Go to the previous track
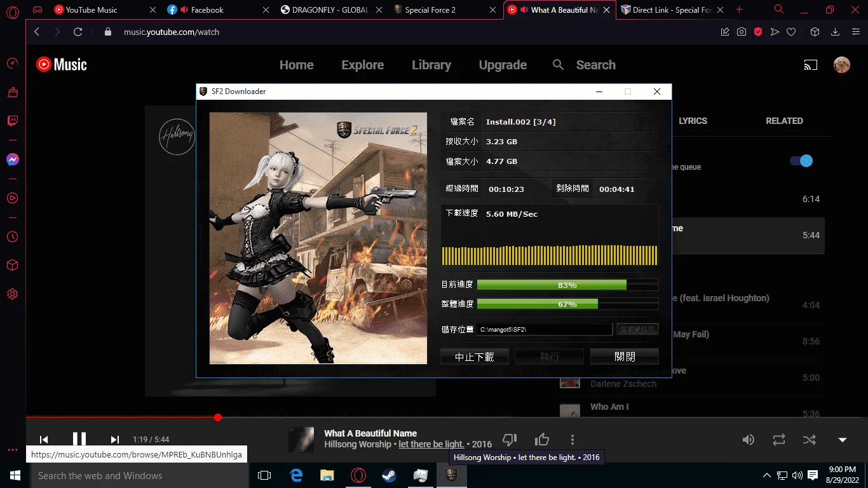Image resolution: width=868 pixels, height=488 pixels. (44, 439)
